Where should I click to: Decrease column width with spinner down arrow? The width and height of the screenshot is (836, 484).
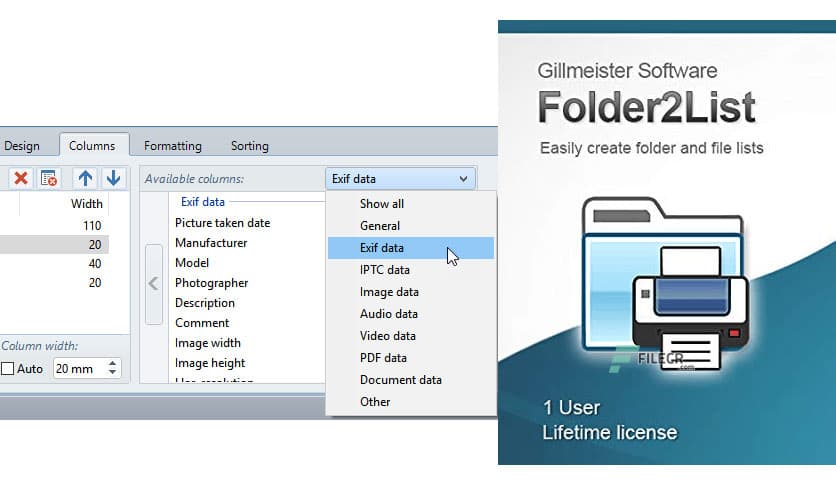(x=112, y=373)
